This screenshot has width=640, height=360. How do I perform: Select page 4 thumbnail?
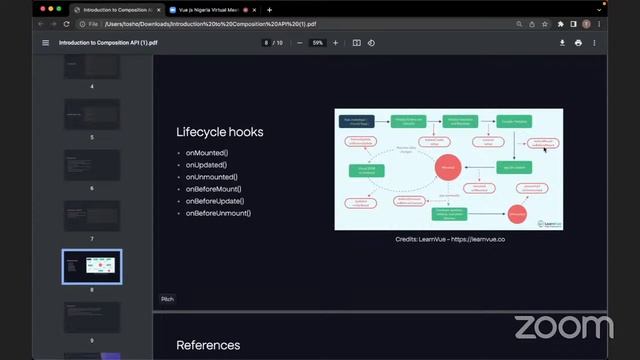click(x=92, y=67)
